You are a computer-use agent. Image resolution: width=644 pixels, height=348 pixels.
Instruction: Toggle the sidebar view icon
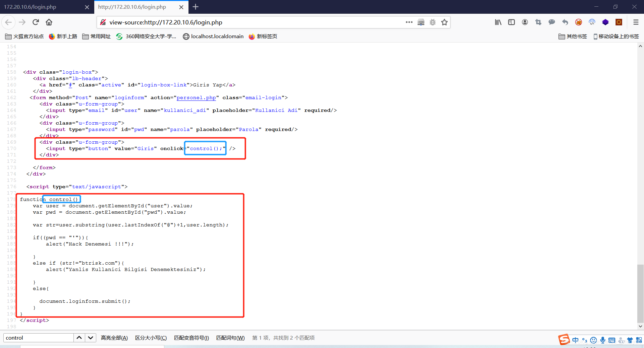point(512,22)
